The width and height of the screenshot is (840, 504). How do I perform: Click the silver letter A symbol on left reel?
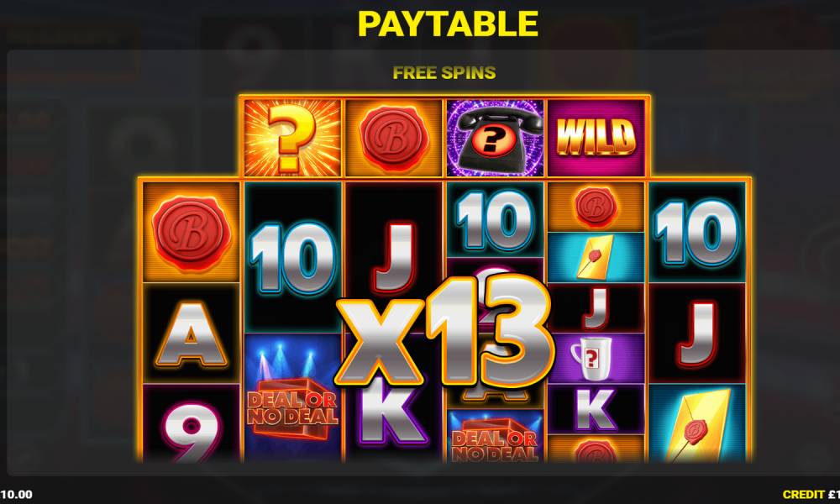(192, 333)
